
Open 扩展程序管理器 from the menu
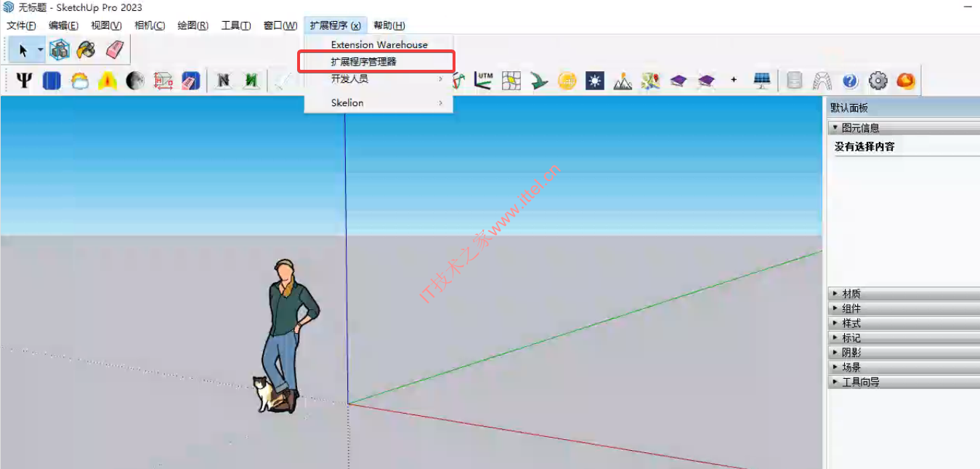pyautogui.click(x=364, y=62)
